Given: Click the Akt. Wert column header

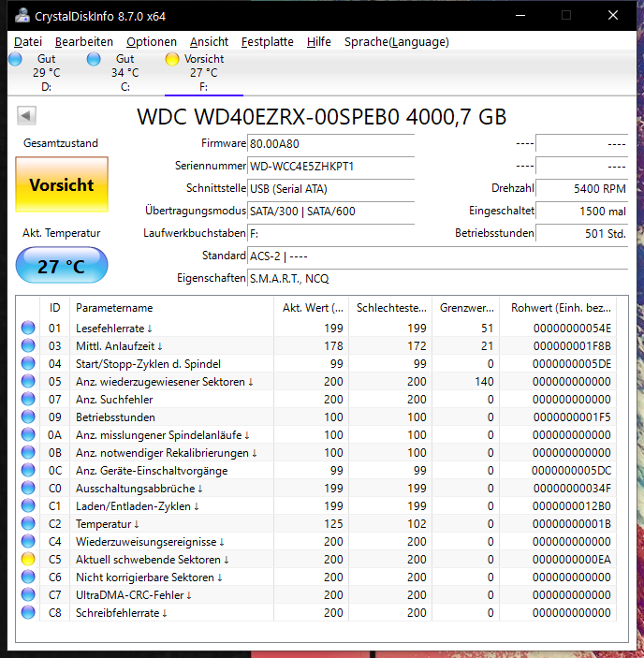Looking at the screenshot, I should click(x=311, y=308).
